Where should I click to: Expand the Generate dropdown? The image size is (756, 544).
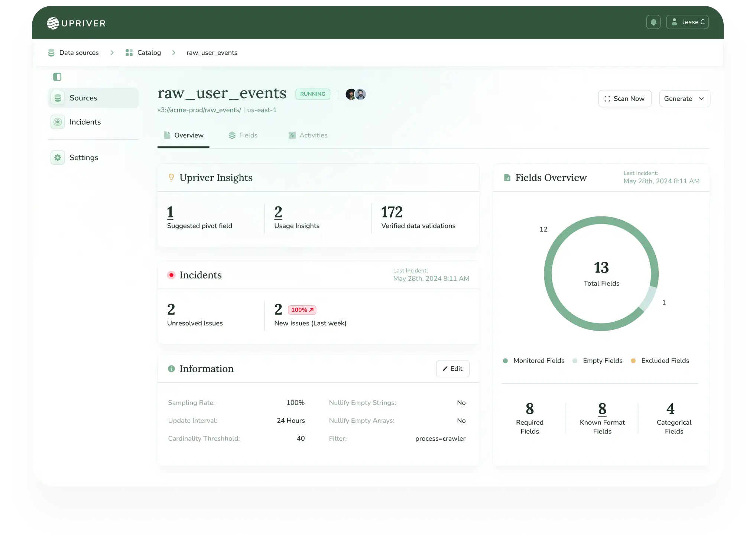pos(684,99)
